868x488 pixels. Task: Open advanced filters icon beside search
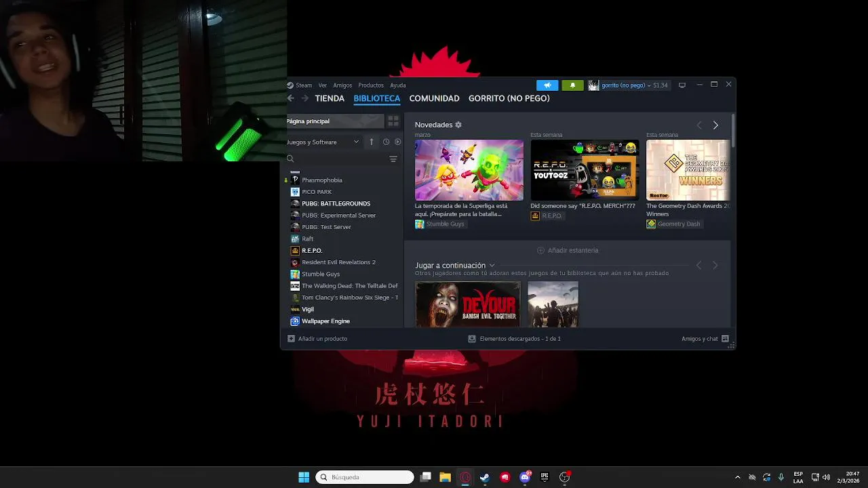coord(393,159)
